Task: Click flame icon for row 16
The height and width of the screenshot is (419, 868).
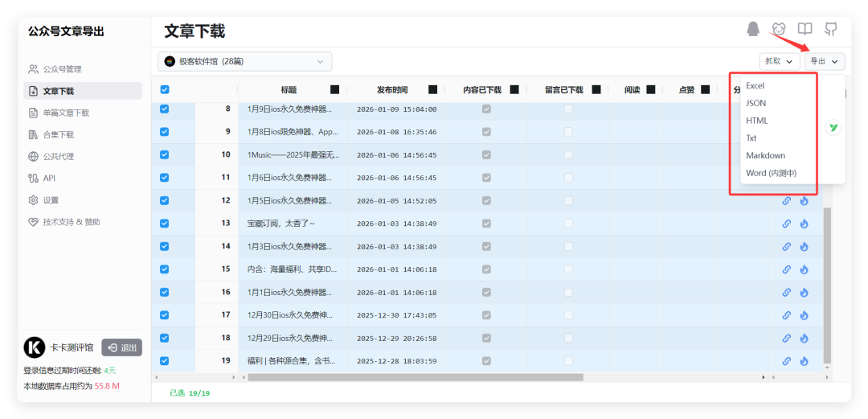Action: tap(804, 292)
